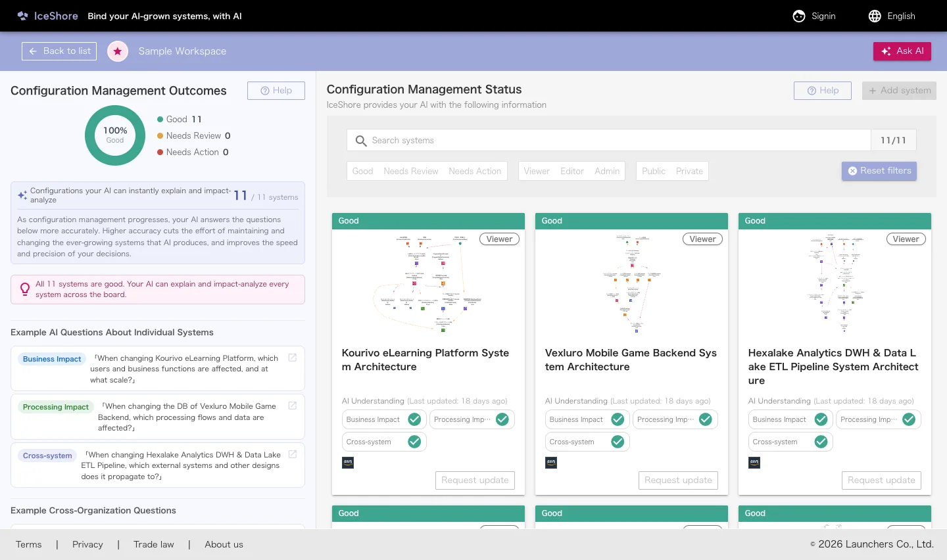Toggle the Admin role filter

pyautogui.click(x=607, y=171)
